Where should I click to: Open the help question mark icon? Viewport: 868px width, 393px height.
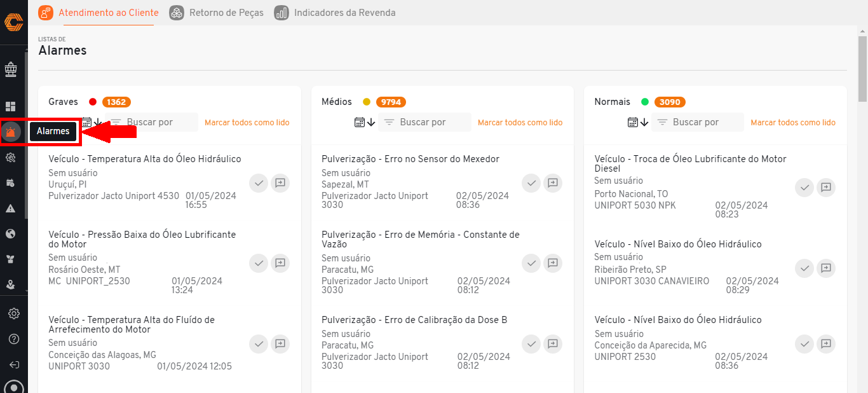pos(14,339)
